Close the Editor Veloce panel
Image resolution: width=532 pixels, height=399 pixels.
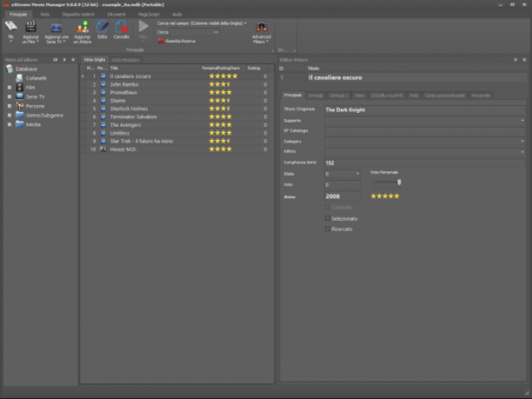[x=524, y=60]
